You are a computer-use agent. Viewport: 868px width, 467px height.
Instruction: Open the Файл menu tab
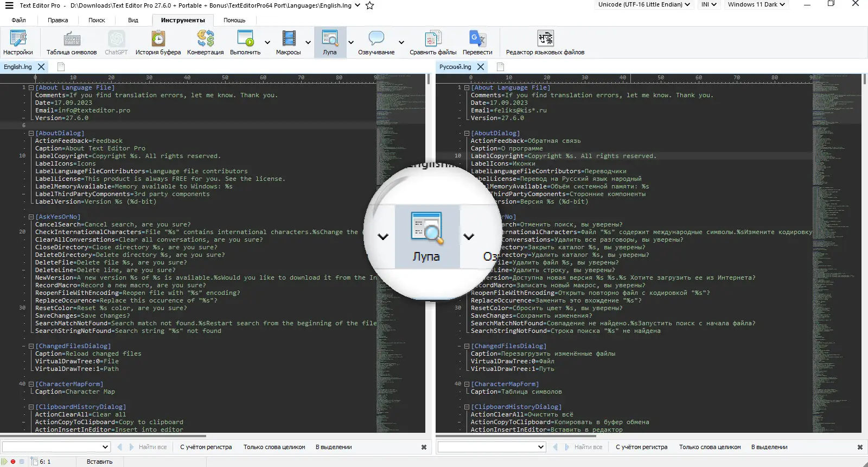coord(19,20)
